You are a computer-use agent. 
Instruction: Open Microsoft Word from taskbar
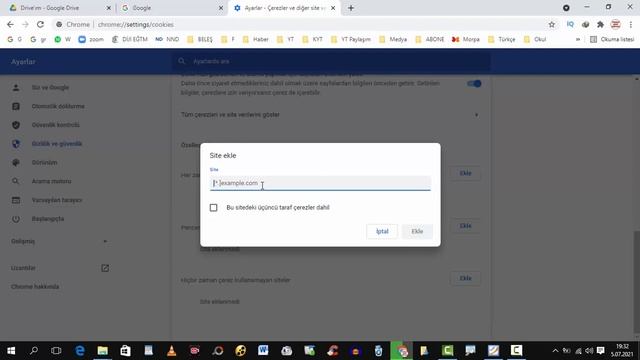(x=263, y=351)
